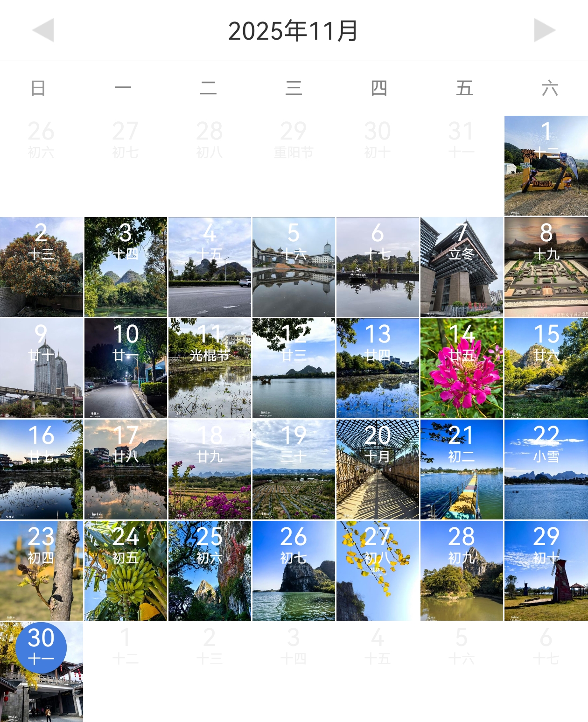Select November 21 colorful pier photo

coord(462,470)
